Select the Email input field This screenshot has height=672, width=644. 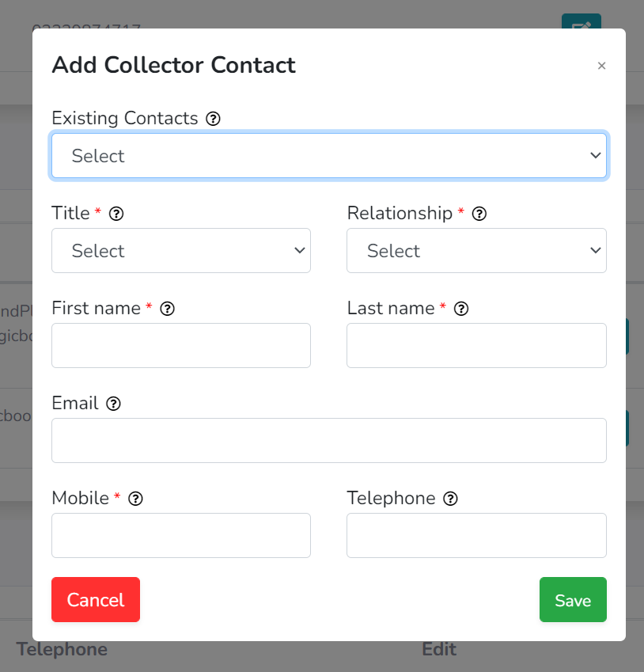pos(329,441)
